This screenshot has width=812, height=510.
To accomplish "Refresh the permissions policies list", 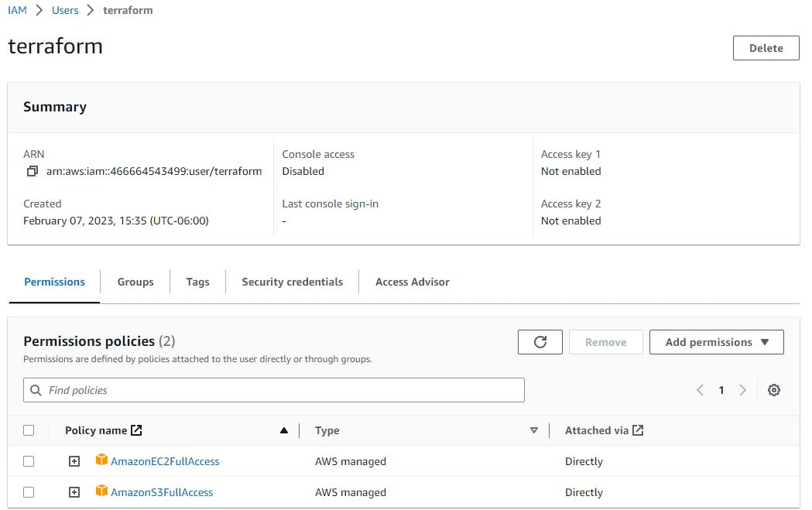I will [540, 341].
